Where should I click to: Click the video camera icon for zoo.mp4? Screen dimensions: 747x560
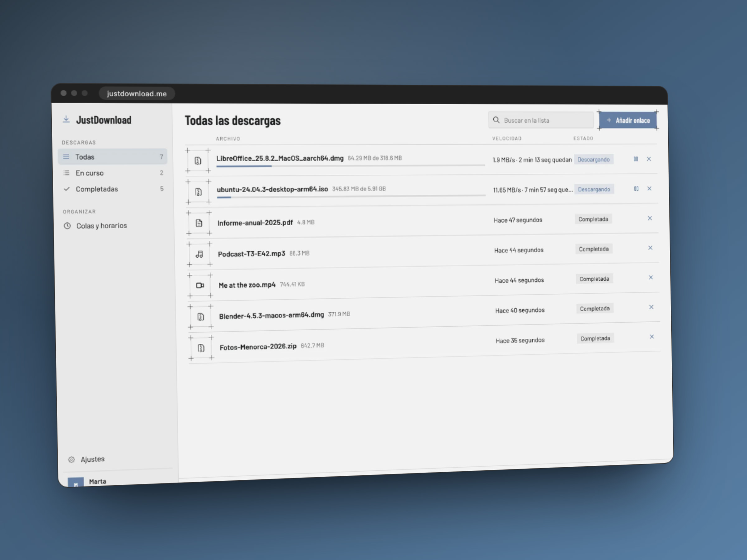(x=200, y=285)
